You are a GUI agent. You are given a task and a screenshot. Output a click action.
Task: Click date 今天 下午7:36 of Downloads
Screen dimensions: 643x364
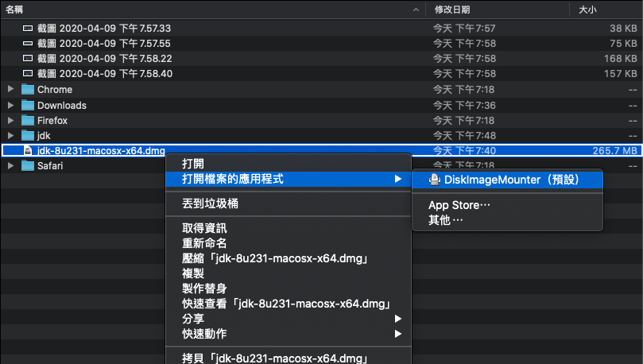click(x=464, y=106)
